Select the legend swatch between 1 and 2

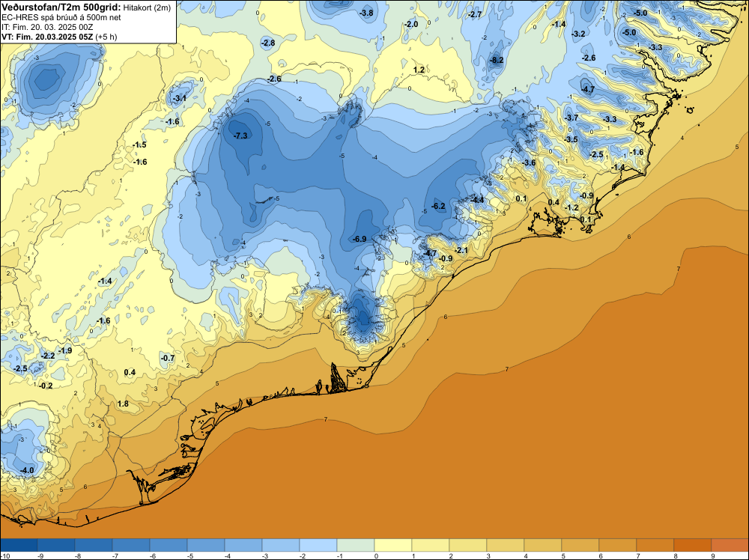pos(431,545)
